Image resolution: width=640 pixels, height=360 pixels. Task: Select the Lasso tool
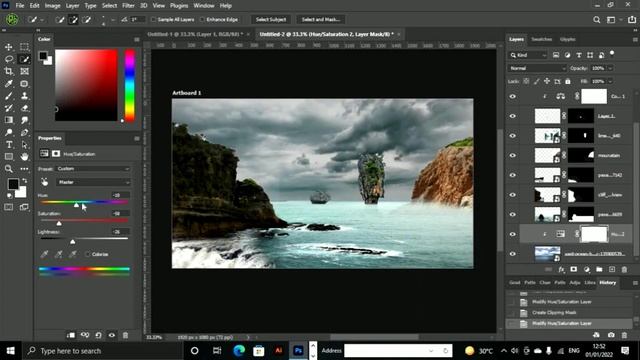(9, 59)
